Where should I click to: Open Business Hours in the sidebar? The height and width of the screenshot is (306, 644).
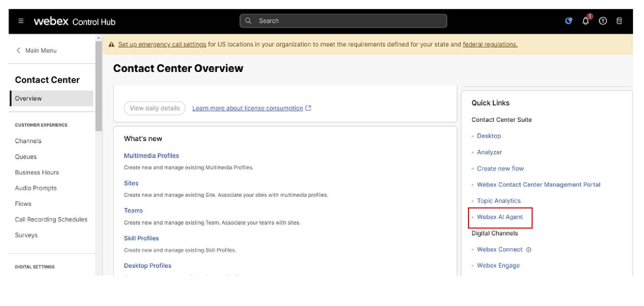tap(37, 173)
